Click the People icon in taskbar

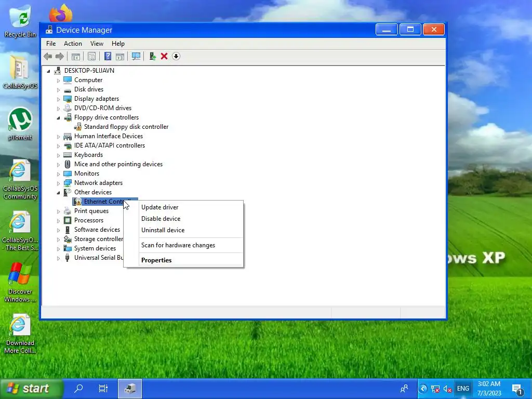[x=404, y=389]
